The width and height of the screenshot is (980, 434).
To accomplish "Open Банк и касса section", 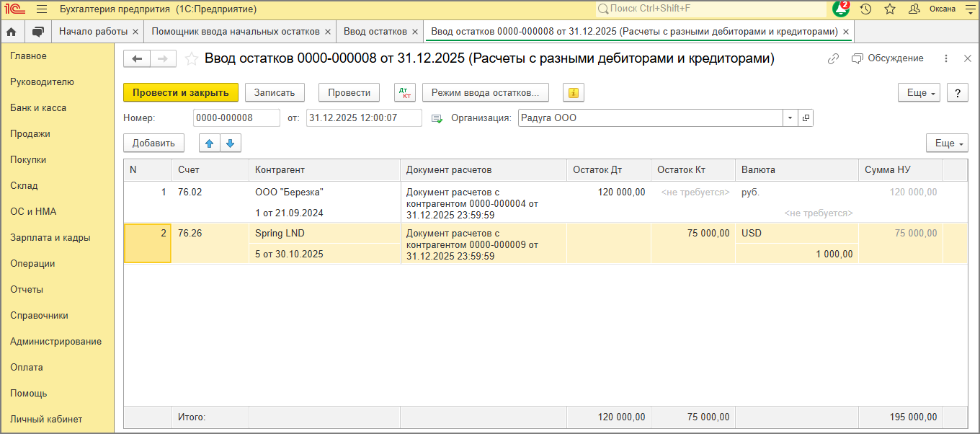I will point(38,107).
